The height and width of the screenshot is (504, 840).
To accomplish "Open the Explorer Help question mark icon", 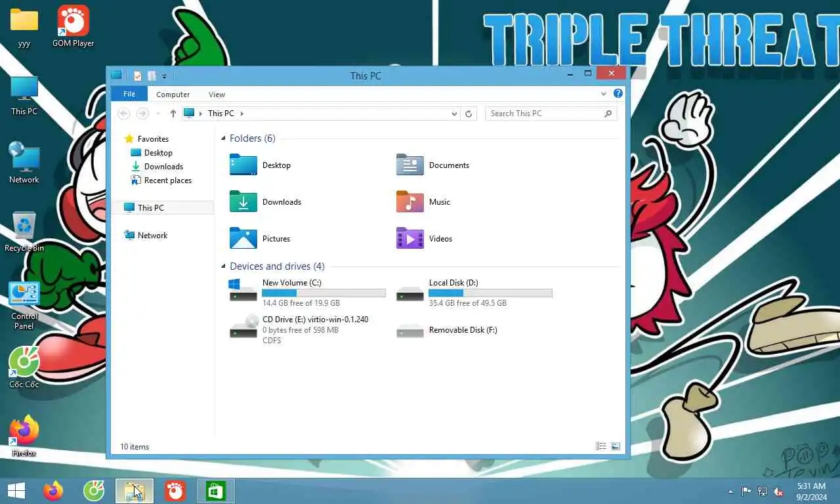I will 618,94.
